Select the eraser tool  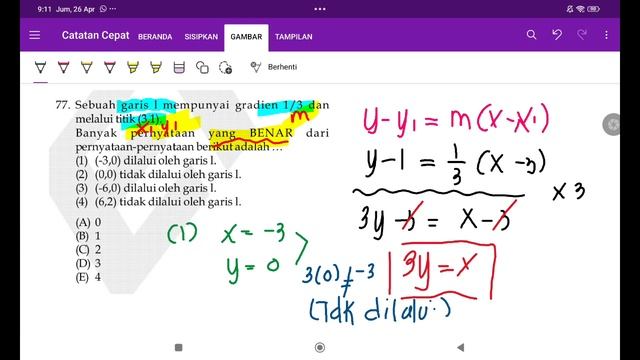[x=179, y=67]
